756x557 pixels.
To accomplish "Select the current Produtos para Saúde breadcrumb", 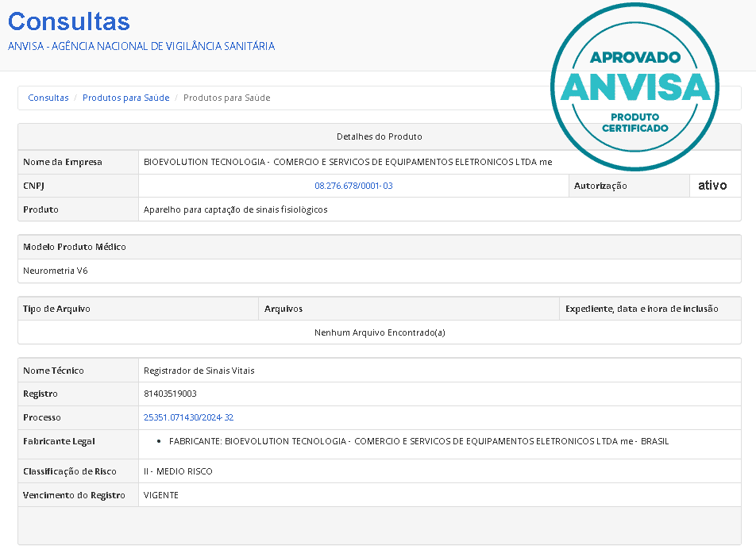I will (226, 98).
